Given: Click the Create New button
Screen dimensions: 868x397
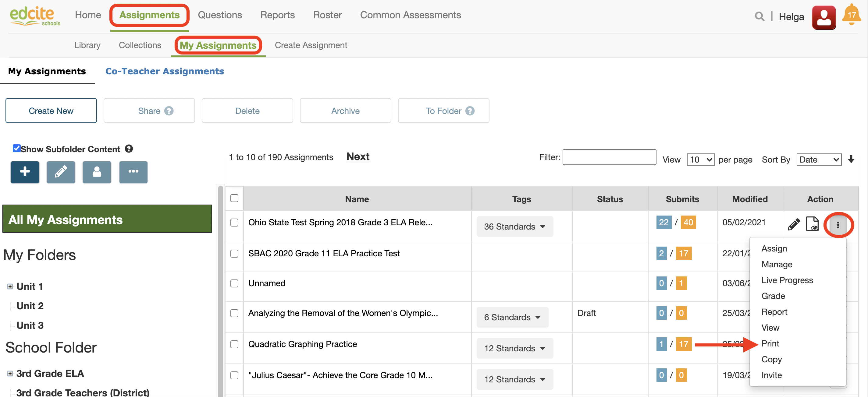Looking at the screenshot, I should pos(51,111).
